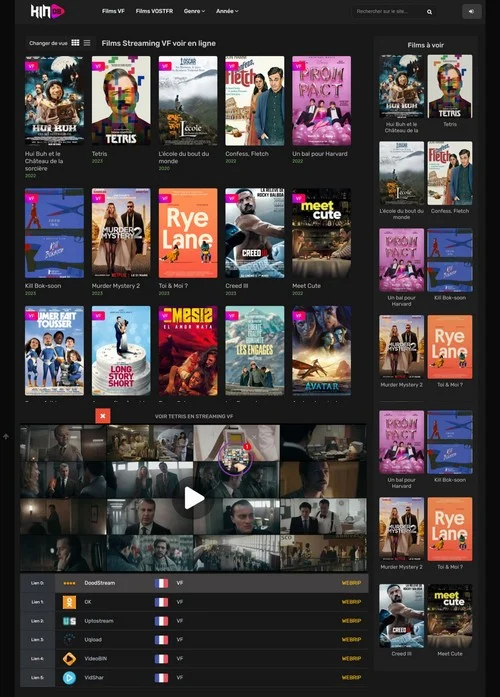Open the Avatar poster

point(321,351)
